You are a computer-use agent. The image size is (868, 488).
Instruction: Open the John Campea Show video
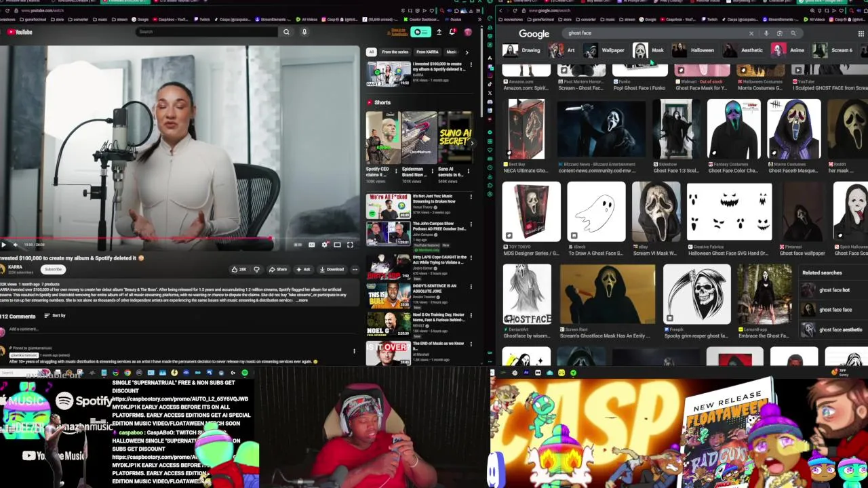388,235
